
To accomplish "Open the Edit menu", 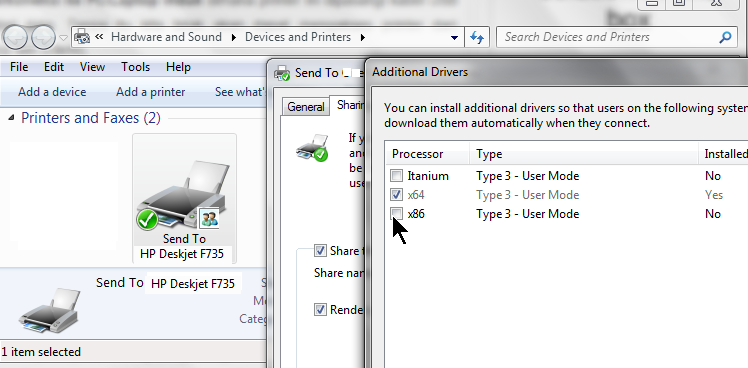I will [54, 67].
